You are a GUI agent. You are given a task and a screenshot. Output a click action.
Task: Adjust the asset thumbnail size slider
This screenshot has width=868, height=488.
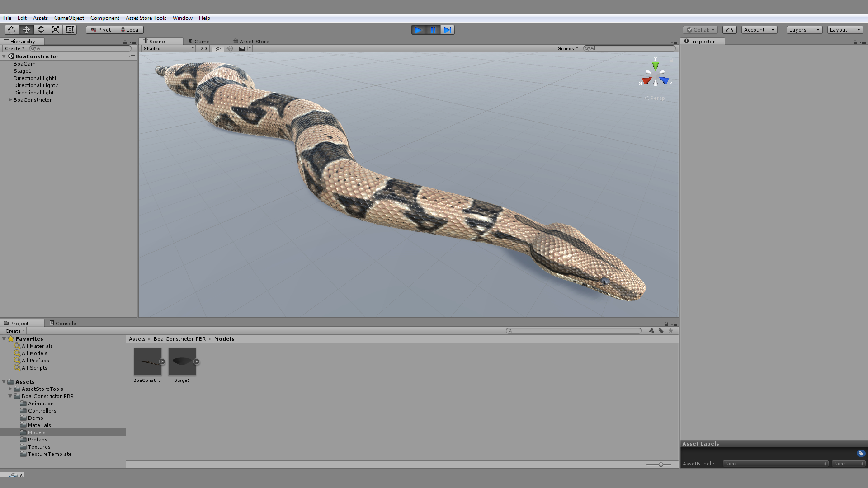pos(660,465)
